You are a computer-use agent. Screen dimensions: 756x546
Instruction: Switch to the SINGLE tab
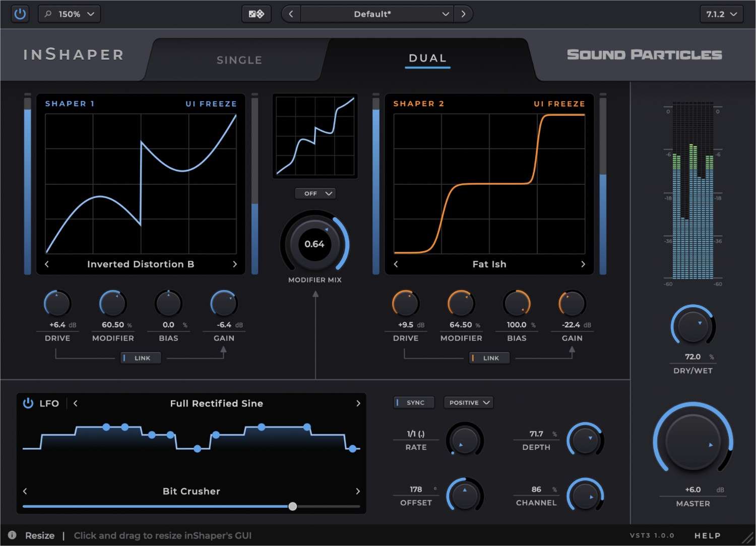point(239,60)
